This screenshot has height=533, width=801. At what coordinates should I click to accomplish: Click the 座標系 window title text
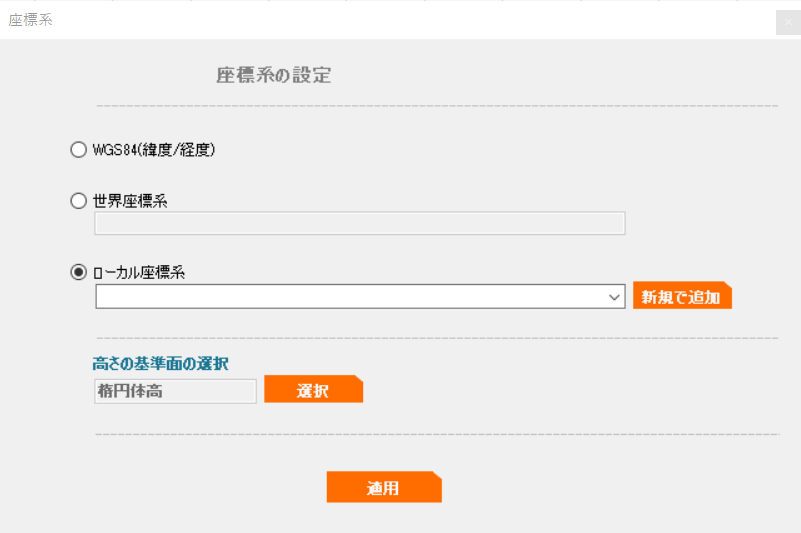[31, 20]
